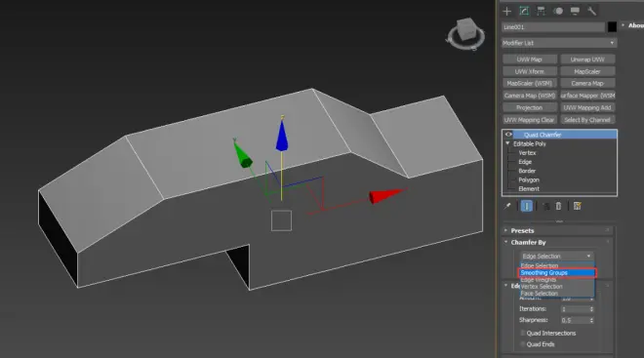
Task: Open the Motion panel circle icon
Action: point(558,11)
